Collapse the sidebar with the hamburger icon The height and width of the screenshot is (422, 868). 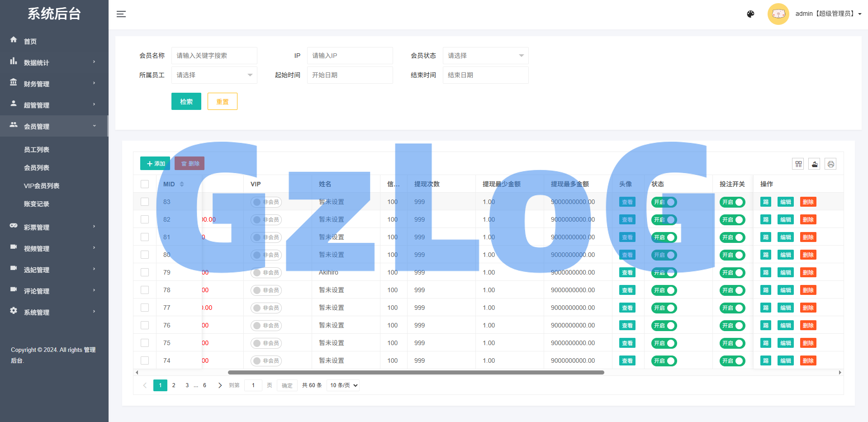click(121, 14)
